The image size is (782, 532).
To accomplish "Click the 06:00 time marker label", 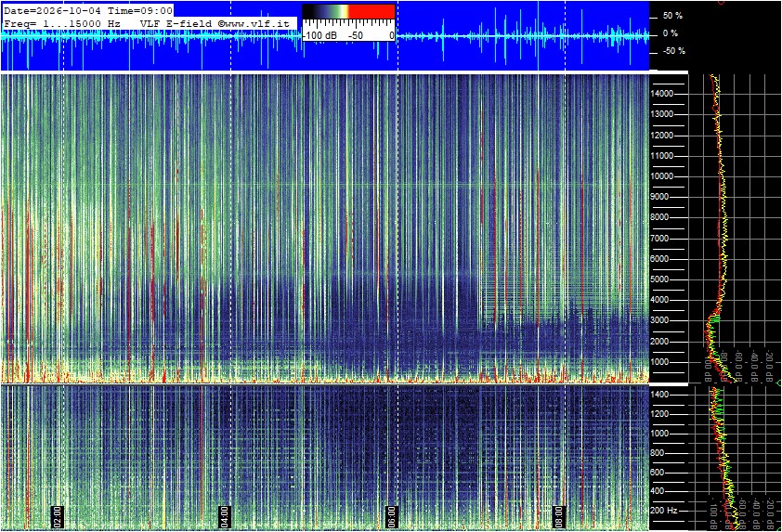I will click(x=392, y=517).
